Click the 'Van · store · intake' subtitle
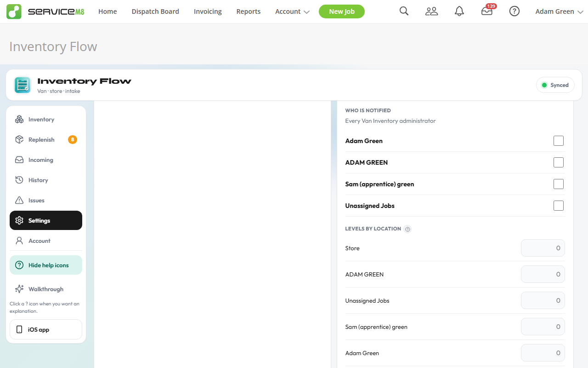 [59, 91]
